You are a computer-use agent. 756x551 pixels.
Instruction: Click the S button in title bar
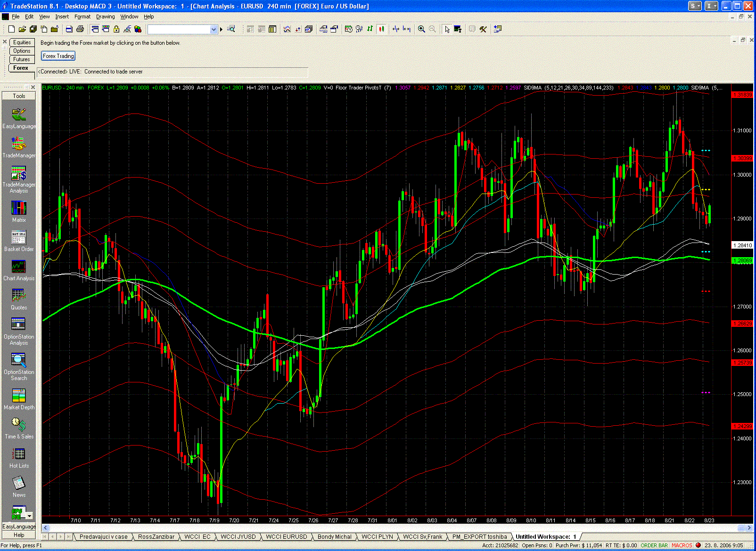point(695,6)
